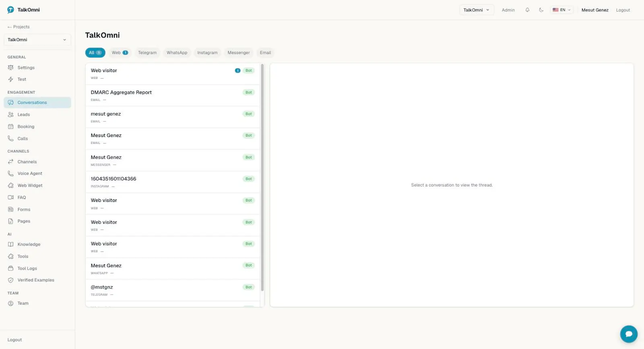
Task: Click the US flag language icon
Action: pos(555,10)
